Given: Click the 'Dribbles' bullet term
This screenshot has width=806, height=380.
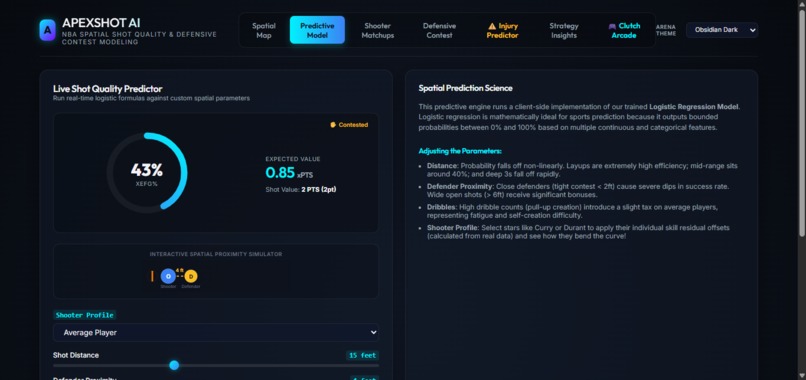Looking at the screenshot, I should (441, 207).
